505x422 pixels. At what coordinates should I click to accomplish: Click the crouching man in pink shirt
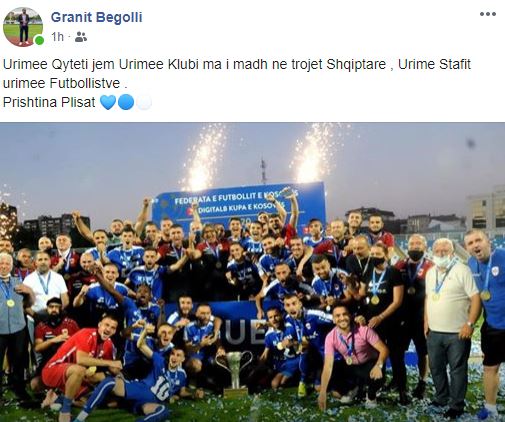(353, 357)
